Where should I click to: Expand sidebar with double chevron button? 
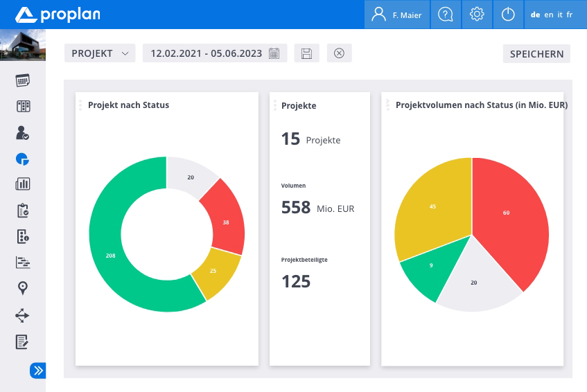[37, 371]
